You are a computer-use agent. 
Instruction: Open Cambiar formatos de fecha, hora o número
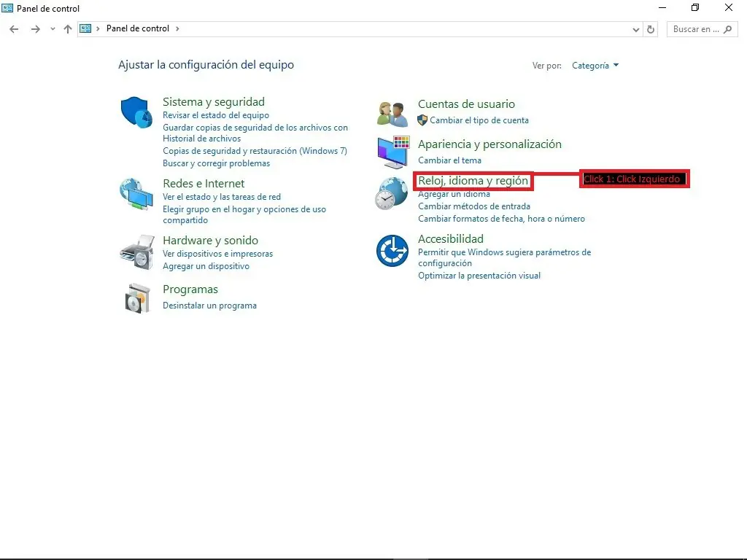[x=501, y=219]
